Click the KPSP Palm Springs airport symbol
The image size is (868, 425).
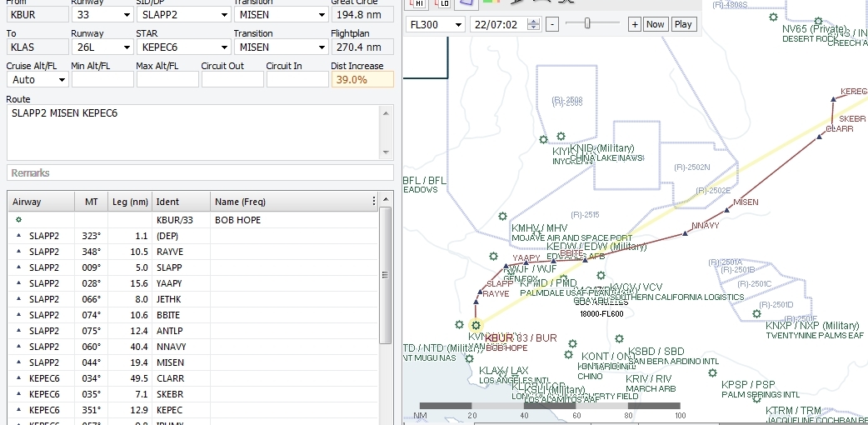712,372
